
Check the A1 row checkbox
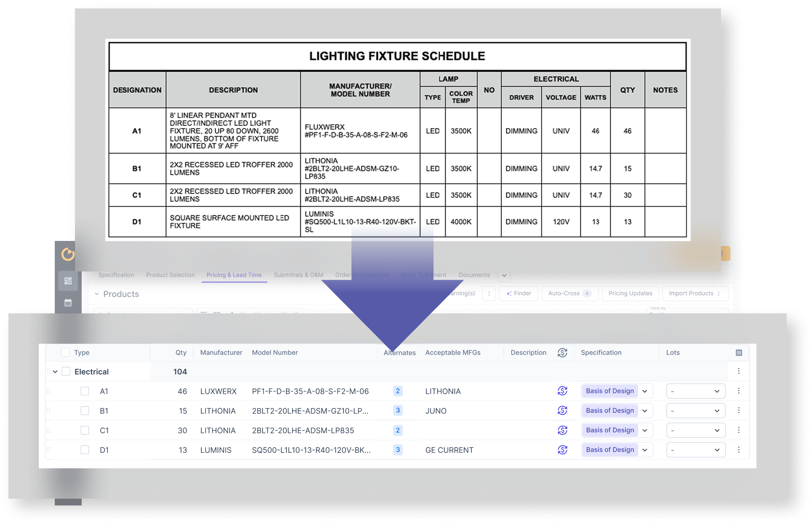tap(85, 391)
